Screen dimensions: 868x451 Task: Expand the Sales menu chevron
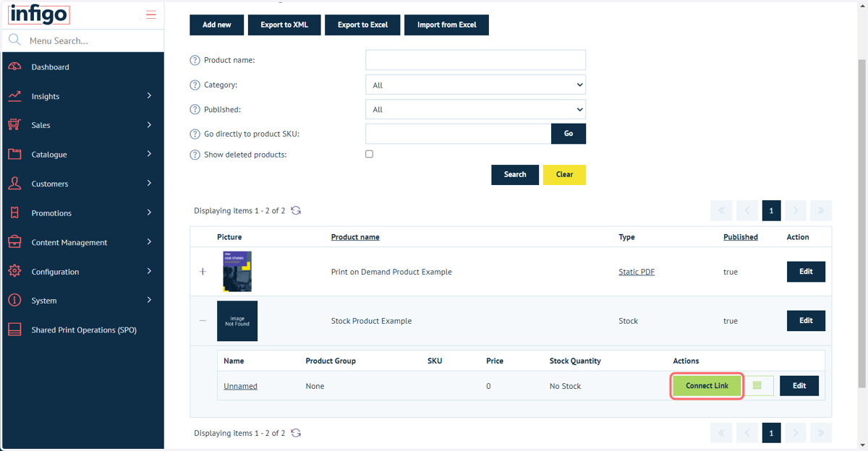(149, 125)
